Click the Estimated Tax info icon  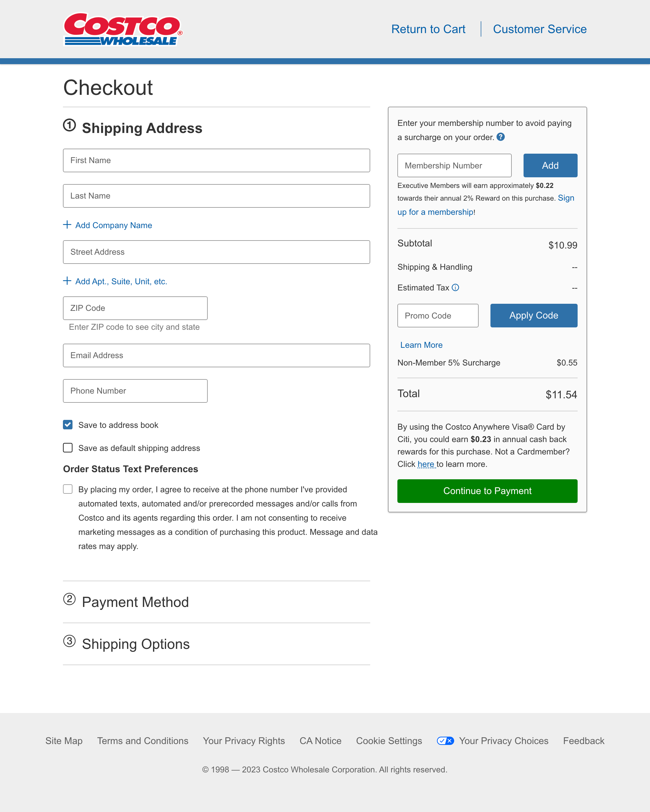point(456,288)
